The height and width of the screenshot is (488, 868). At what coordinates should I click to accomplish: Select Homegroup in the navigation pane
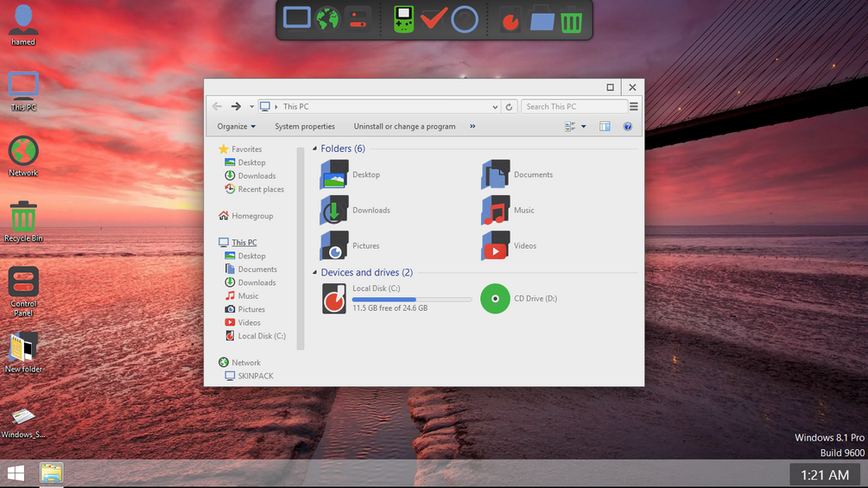(246, 216)
